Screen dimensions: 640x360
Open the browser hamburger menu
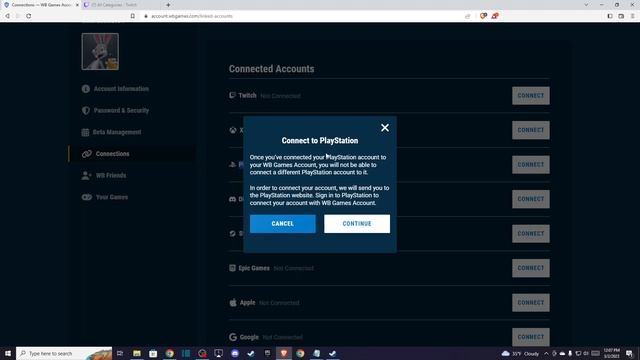[x=633, y=16]
